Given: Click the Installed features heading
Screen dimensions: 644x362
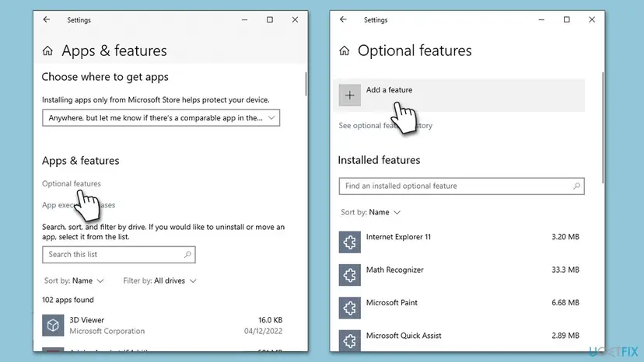Looking at the screenshot, I should point(379,160).
